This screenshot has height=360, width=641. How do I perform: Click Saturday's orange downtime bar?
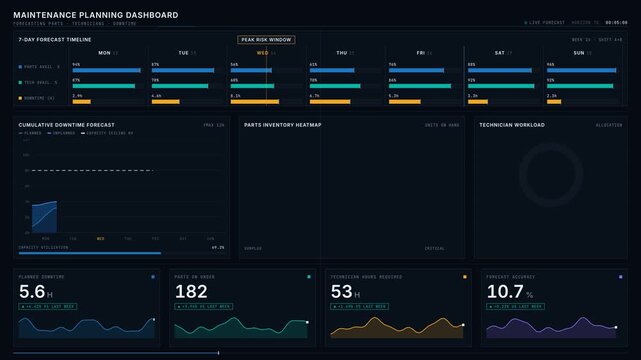point(478,102)
